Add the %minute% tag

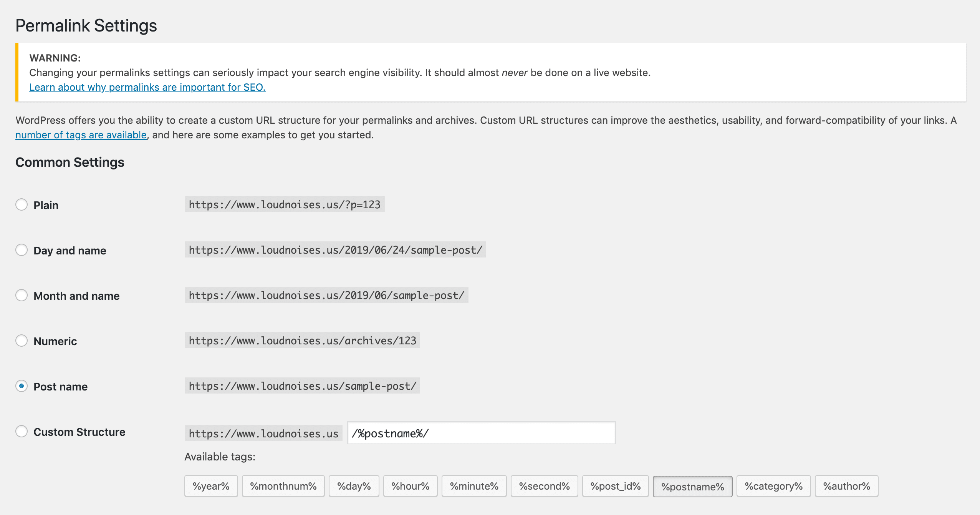coord(474,486)
